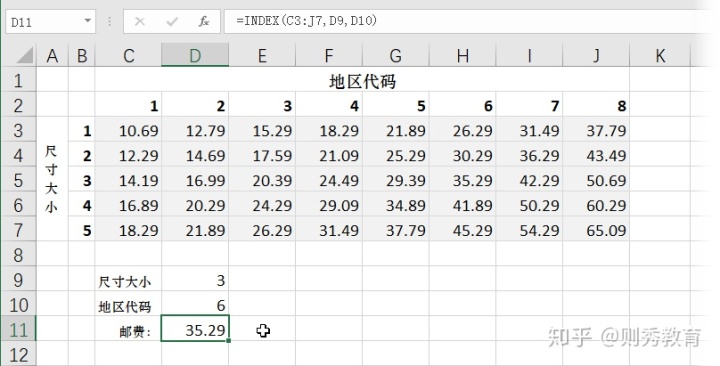This screenshot has height=366, width=720.
Task: Click cell with value 65.09
Action: click(x=596, y=230)
